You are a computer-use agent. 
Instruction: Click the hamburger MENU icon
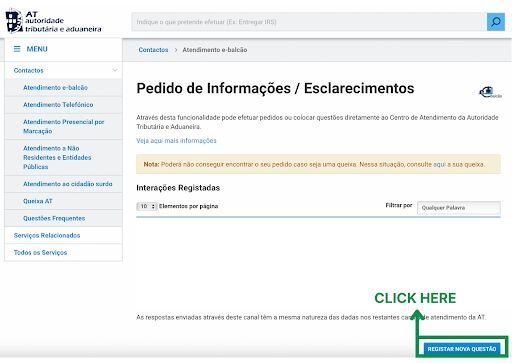[x=17, y=49]
